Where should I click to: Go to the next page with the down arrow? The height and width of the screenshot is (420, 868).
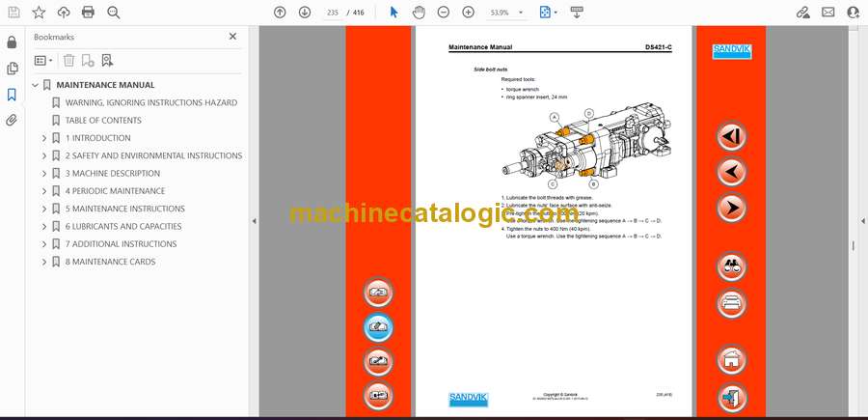(x=305, y=13)
